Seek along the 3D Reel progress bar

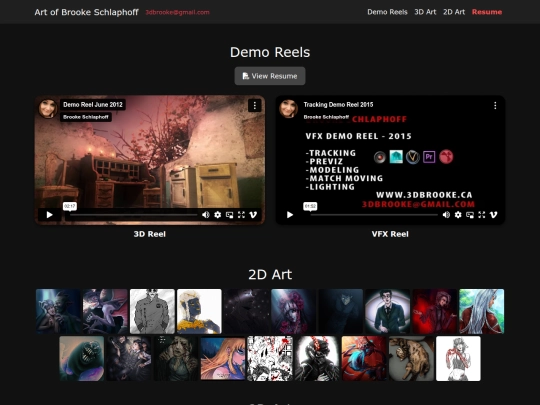(x=134, y=215)
